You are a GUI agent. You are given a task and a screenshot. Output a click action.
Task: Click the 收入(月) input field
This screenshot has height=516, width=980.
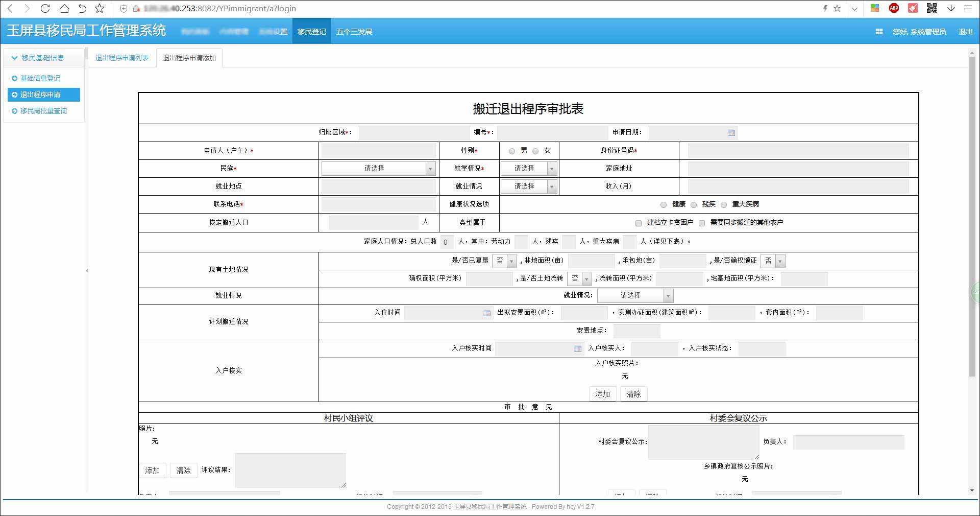click(798, 186)
